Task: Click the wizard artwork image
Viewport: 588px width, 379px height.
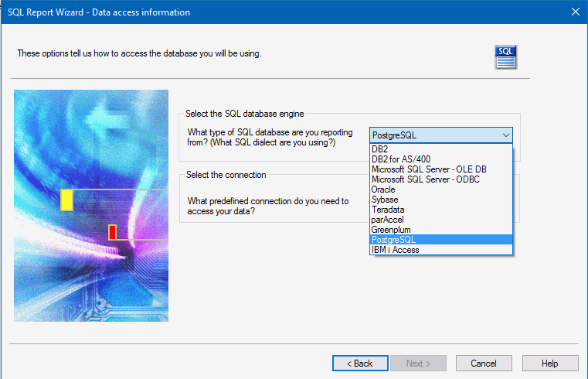Action: point(91,206)
